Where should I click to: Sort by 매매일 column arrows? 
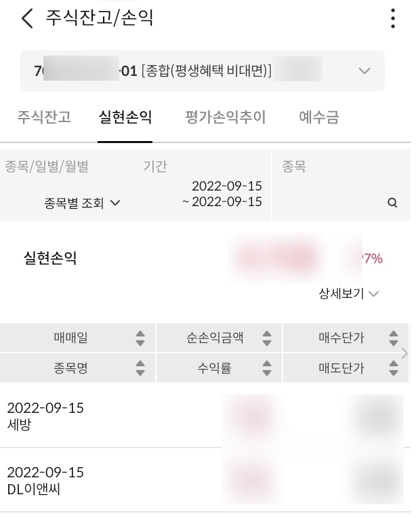(140, 337)
